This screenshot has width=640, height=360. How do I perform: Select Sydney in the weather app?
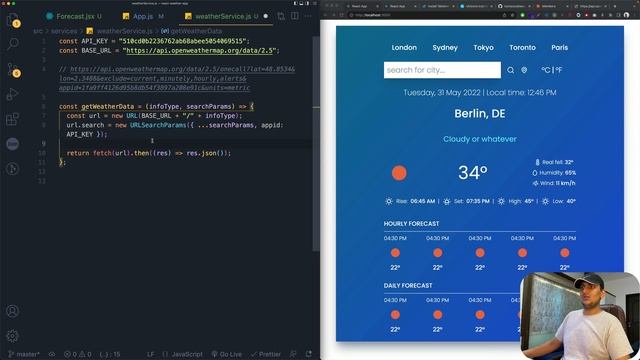445,48
